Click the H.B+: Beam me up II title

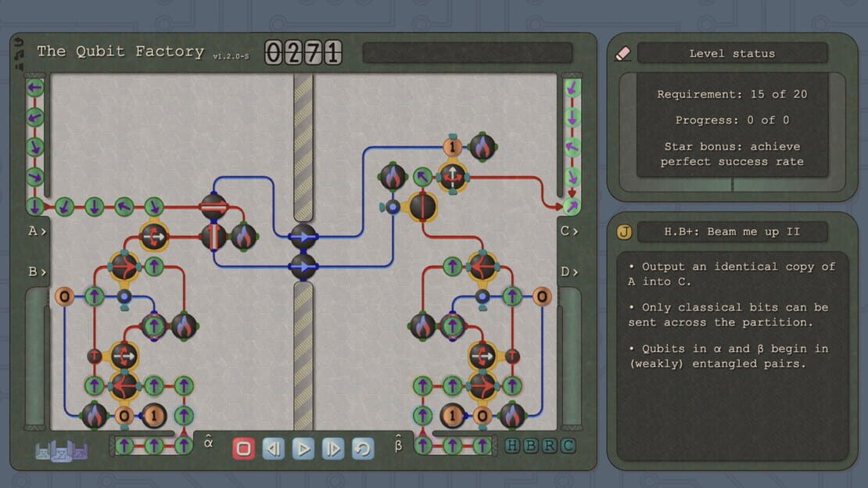click(732, 231)
